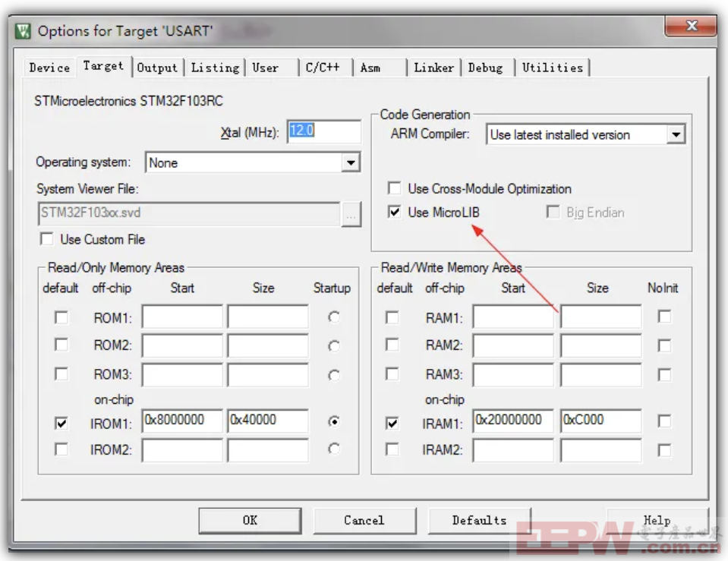The image size is (728, 561).
Task: Switch to the Utilities tab
Action: (552, 68)
